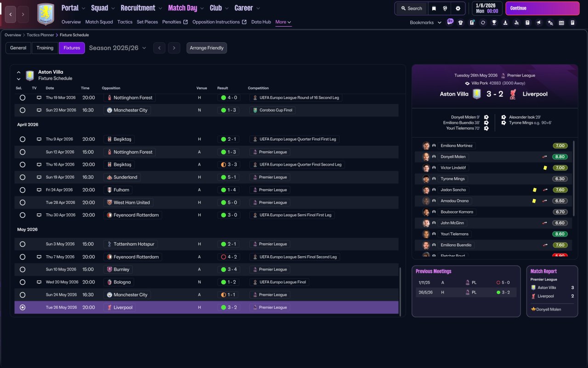Open the bookmark icon beside Search
Viewport: 588px width, 368px height.
[x=434, y=8]
